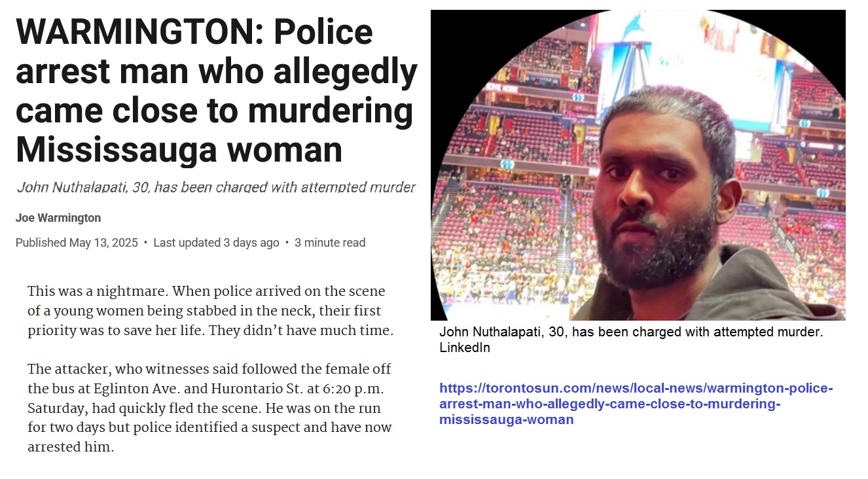Click the Published May 13, 2025 date
Viewport: 868px width, 479px height.
pyautogui.click(x=77, y=243)
